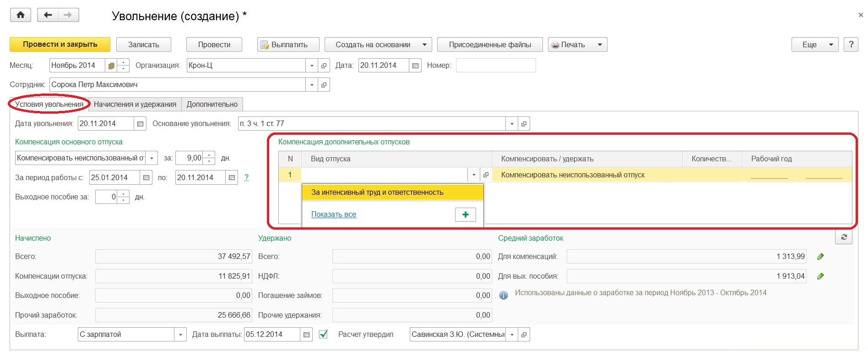Image resolution: width=868 pixels, height=352 pixels.
Task: Click the Провести и закрыть button
Action: tap(60, 44)
